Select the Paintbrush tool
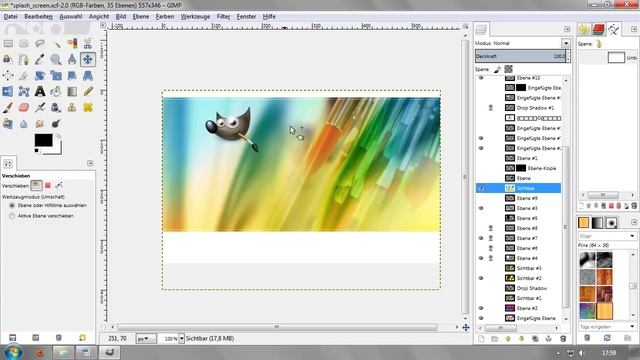 click(8, 107)
